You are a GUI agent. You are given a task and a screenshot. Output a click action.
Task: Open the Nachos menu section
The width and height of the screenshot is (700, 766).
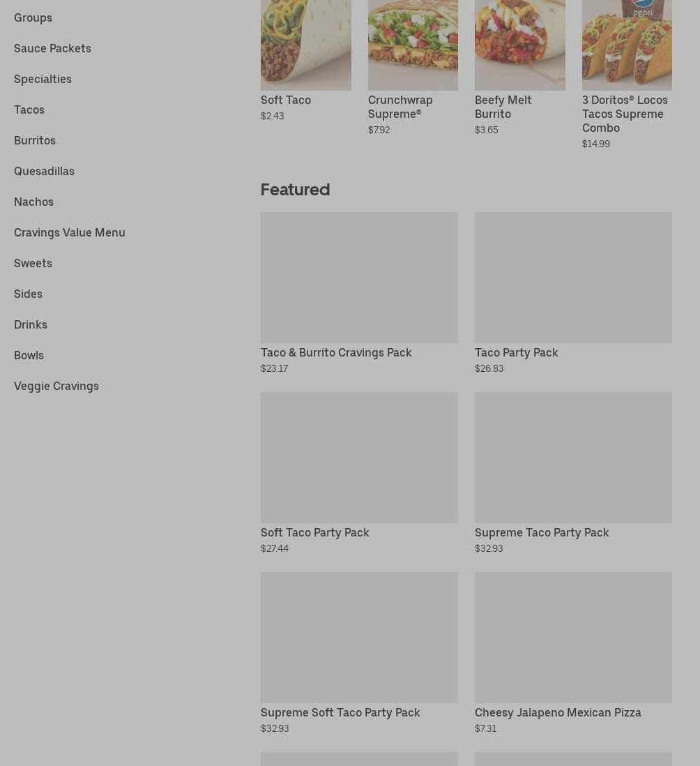click(x=33, y=202)
